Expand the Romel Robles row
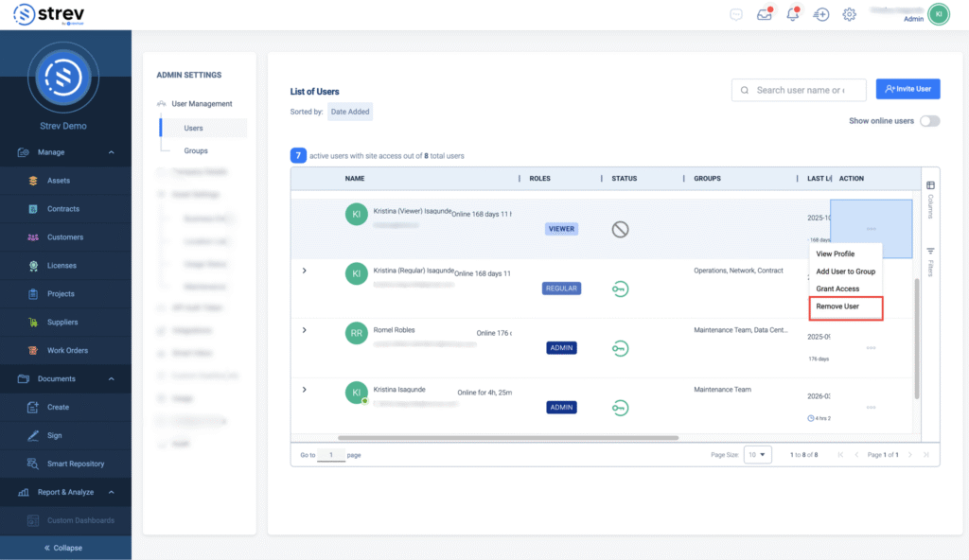969x560 pixels. [x=304, y=330]
